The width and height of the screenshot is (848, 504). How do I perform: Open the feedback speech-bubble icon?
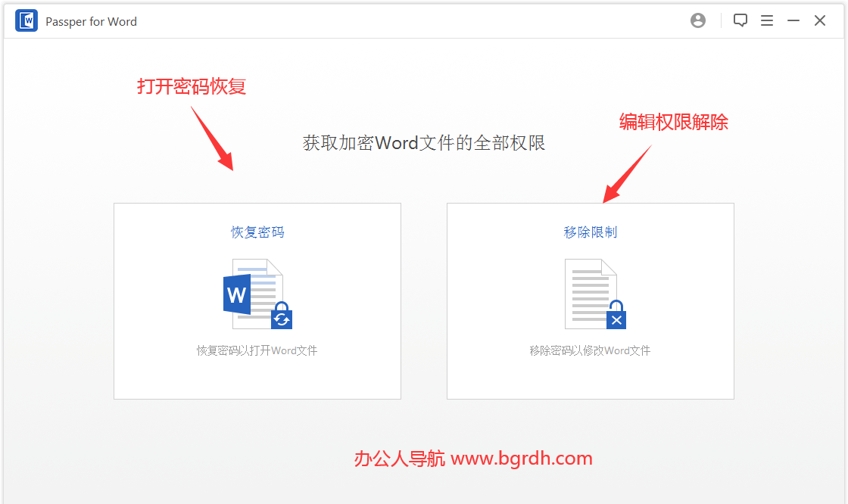pos(740,20)
